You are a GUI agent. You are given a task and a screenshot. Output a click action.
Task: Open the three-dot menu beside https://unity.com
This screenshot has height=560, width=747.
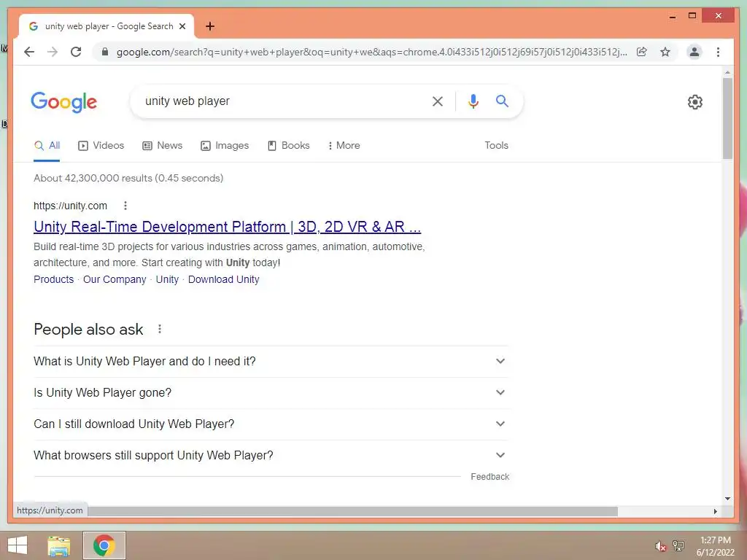pos(125,206)
